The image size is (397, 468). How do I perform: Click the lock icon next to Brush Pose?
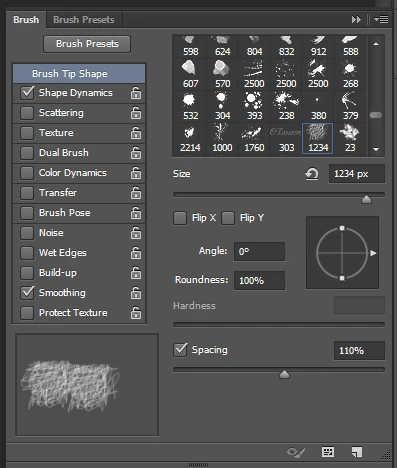pos(136,213)
